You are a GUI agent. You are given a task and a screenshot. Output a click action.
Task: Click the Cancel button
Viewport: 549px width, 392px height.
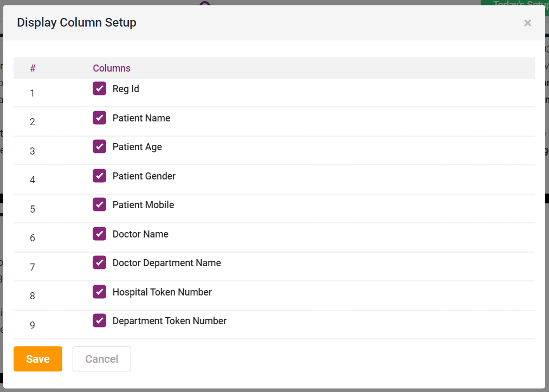[x=102, y=359]
